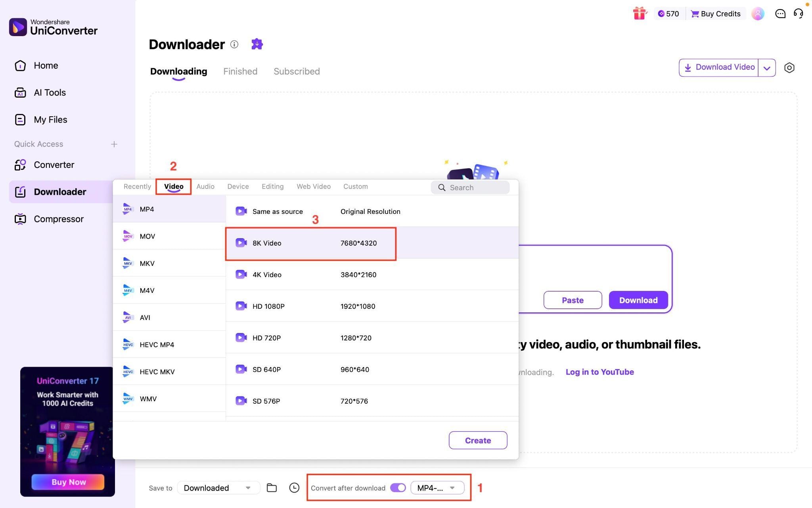Select MKV format in list
The image size is (812, 508).
pyautogui.click(x=147, y=263)
